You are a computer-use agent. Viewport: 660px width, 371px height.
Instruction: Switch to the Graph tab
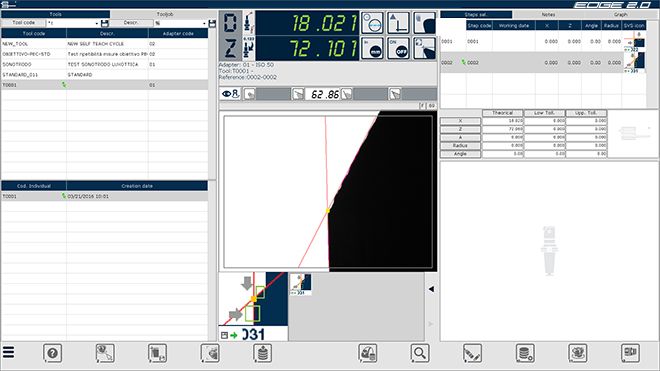point(620,14)
